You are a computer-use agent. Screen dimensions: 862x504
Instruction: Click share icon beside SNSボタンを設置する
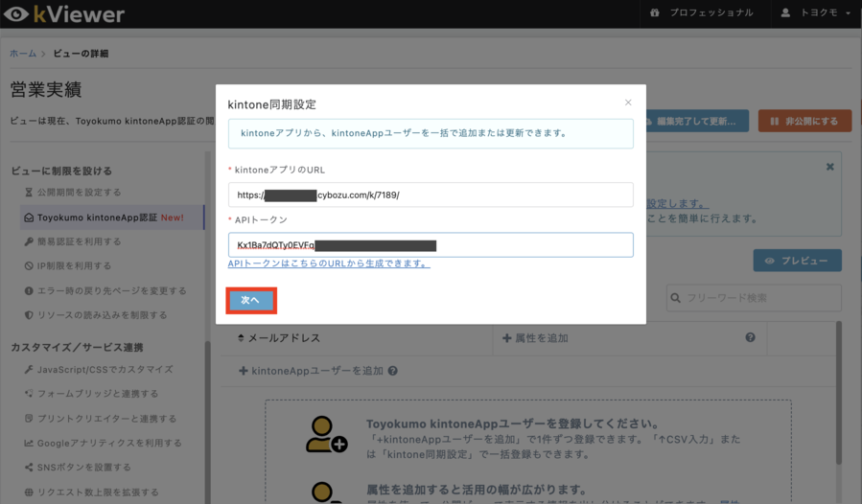click(x=29, y=468)
